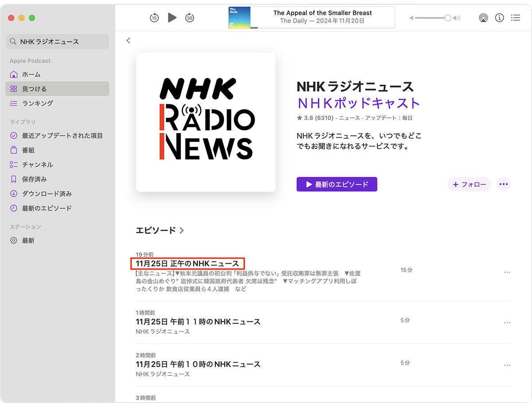Click the NHK ラジオニュース search field
Screen dimensions: 532x403
[57, 42]
